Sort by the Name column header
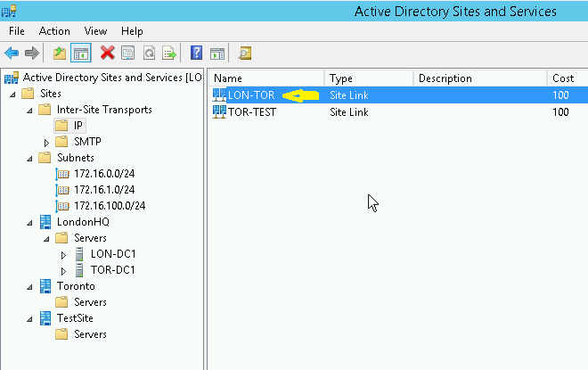This screenshot has width=588, height=370. pyautogui.click(x=266, y=78)
